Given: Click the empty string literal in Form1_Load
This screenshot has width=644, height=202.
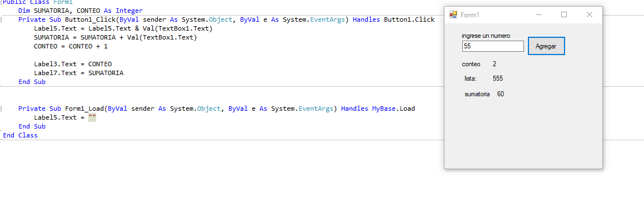Looking at the screenshot, I should point(92,117).
